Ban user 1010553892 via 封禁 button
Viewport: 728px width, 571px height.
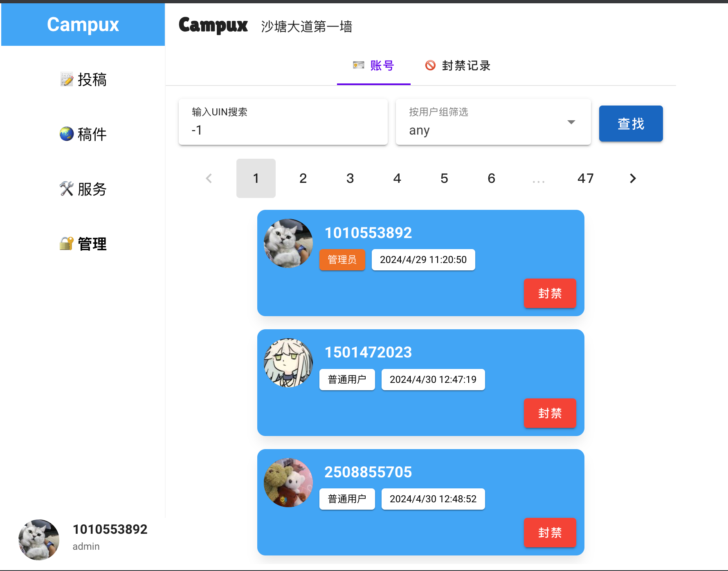[x=550, y=294]
